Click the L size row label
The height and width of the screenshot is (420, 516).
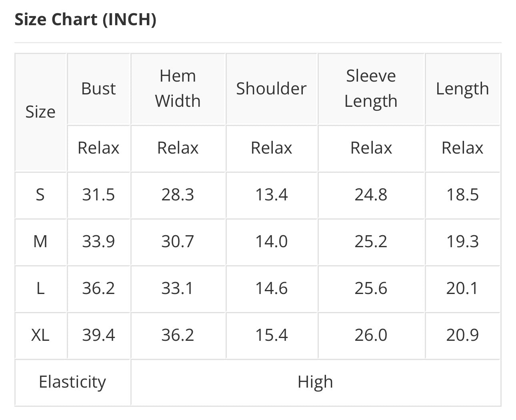pos(40,288)
